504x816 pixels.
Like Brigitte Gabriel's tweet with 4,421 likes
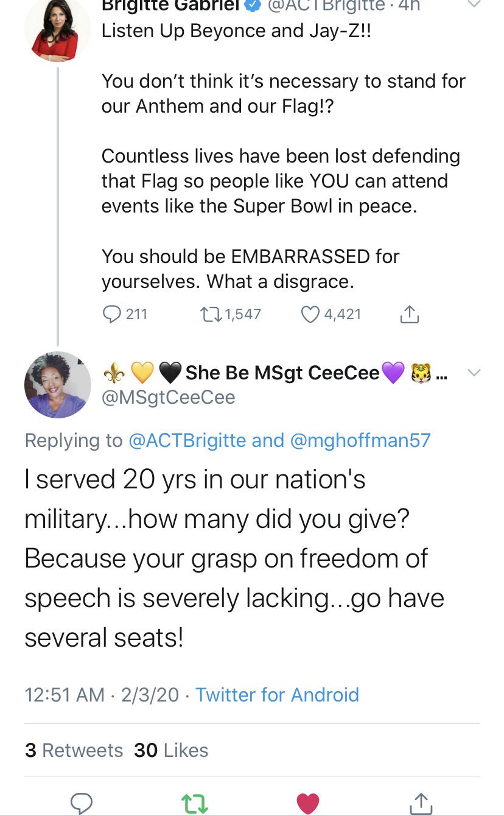(x=311, y=314)
